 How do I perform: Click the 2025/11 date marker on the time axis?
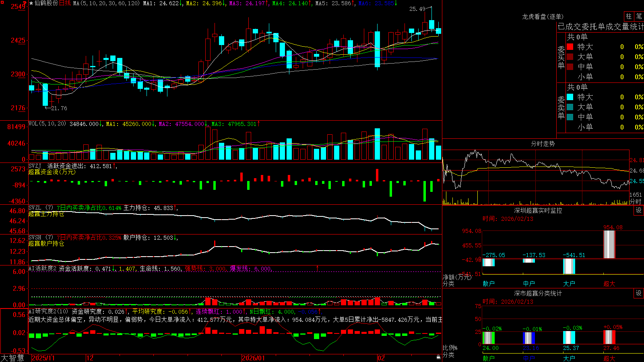[x=43, y=358]
